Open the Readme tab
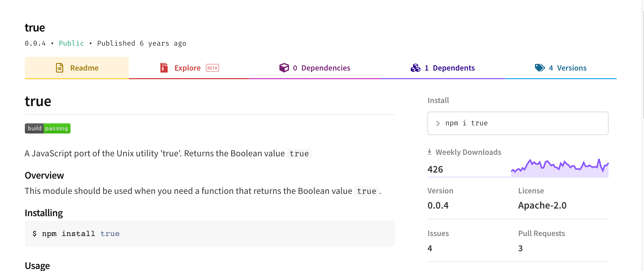644x271 pixels. (77, 68)
